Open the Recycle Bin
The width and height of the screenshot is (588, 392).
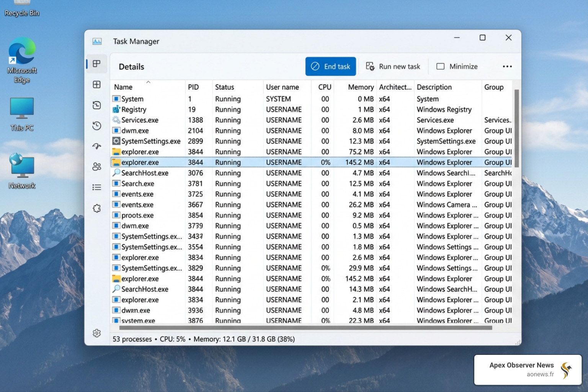pyautogui.click(x=21, y=8)
